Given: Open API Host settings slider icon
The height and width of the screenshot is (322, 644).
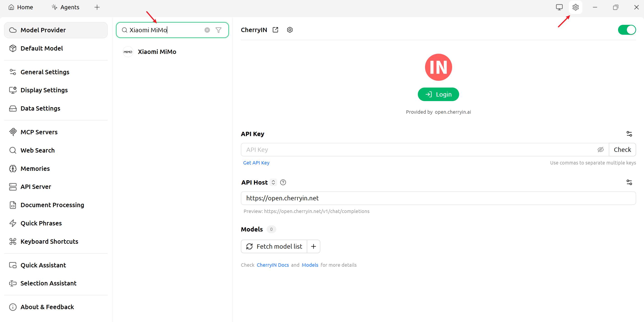Looking at the screenshot, I should tap(629, 183).
